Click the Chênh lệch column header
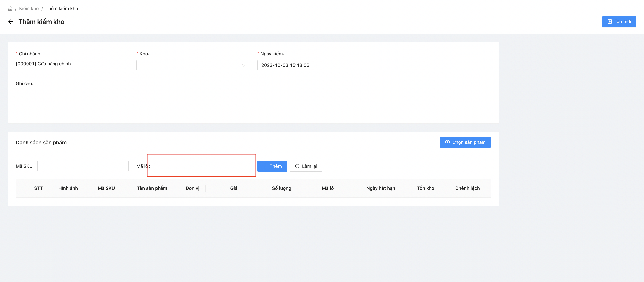Screen dimensions: 644x282 pyautogui.click(x=467, y=188)
